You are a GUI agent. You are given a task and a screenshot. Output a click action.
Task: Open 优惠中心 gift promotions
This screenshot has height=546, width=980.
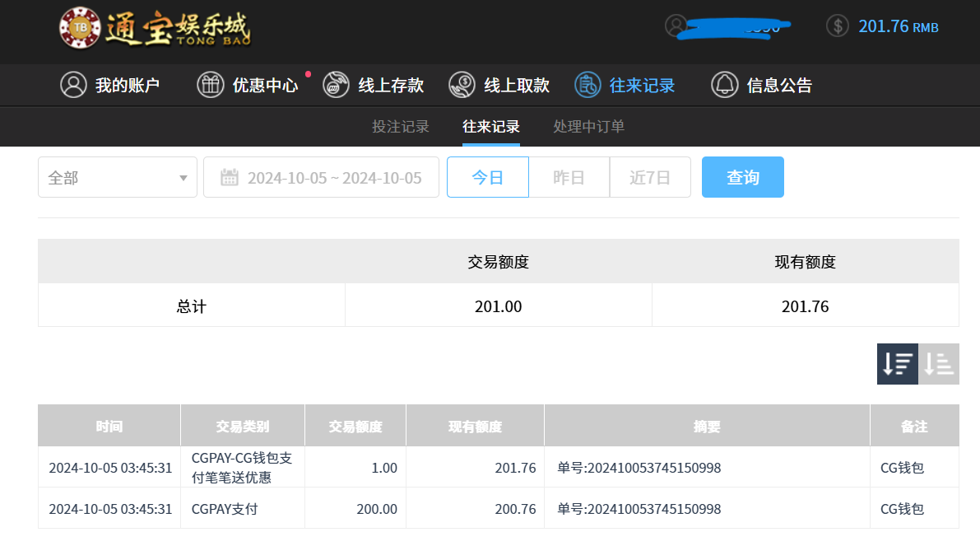click(x=248, y=85)
